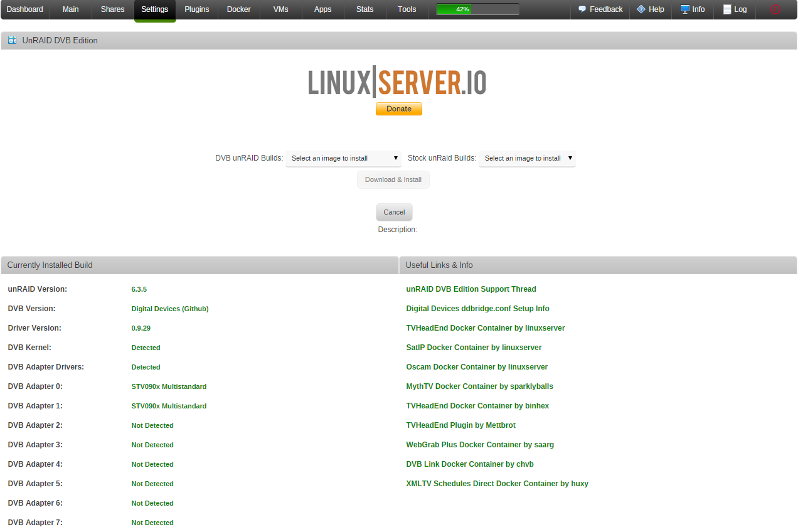The image size is (798, 532).
Task: Click DVB Adapter 3 Not Detected status
Action: click(152, 445)
